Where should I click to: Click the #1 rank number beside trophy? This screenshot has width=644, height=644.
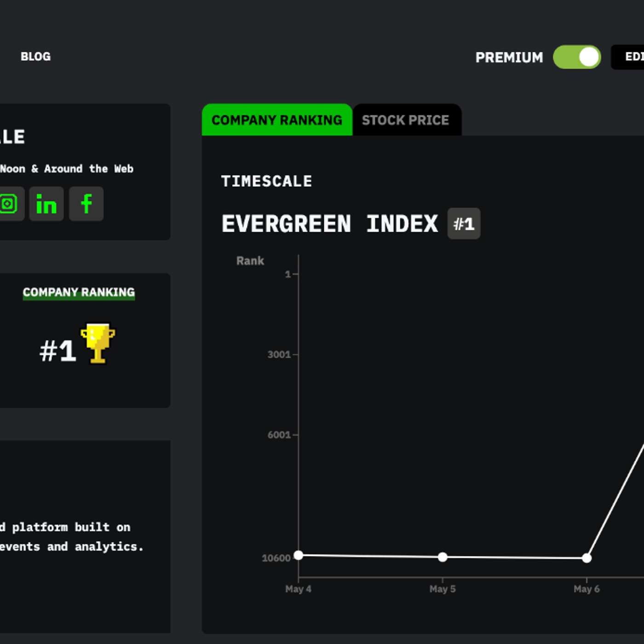coord(57,351)
